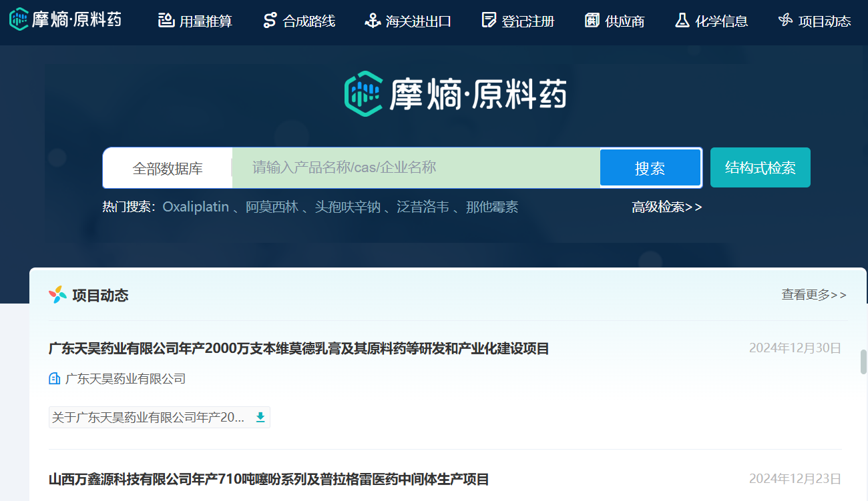Search hot keyword Oxaliplatin
Image resolution: width=868 pixels, height=501 pixels.
coord(196,207)
